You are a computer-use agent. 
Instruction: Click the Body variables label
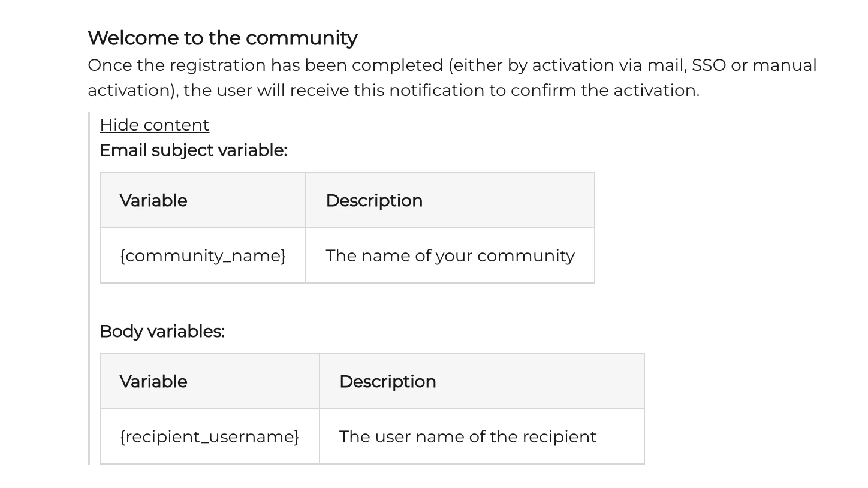click(x=162, y=331)
